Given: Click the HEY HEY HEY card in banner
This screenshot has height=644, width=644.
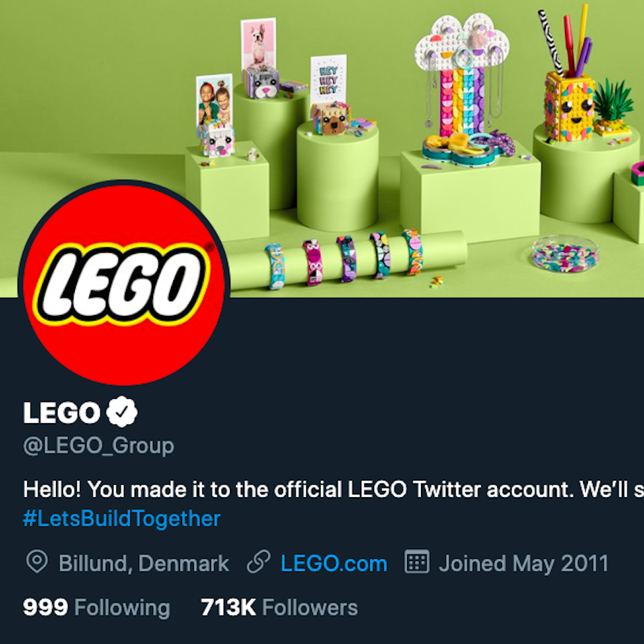Looking at the screenshot, I should 328,80.
